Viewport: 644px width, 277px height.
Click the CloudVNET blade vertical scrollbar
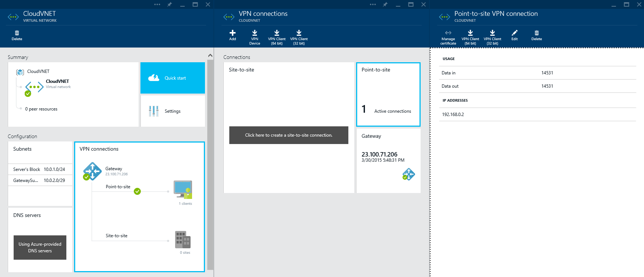210,165
